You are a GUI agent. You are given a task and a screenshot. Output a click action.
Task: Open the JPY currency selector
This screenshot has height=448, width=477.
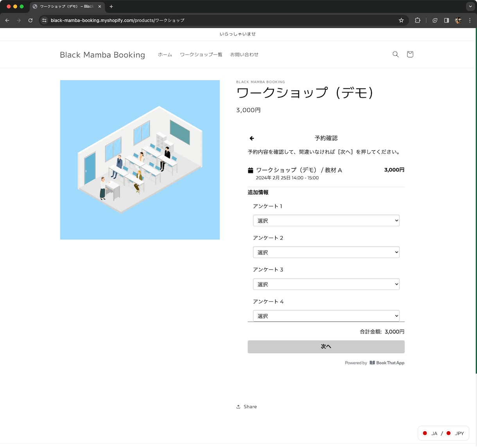point(455,433)
